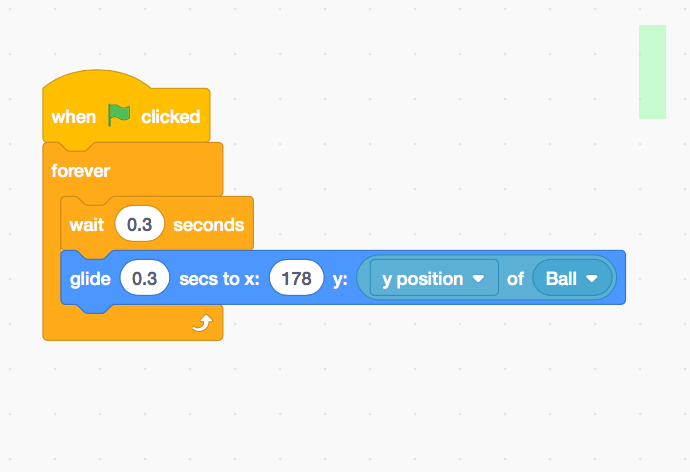The height and width of the screenshot is (472, 690).
Task: Click the 'secs to x:' label
Action: point(219,278)
